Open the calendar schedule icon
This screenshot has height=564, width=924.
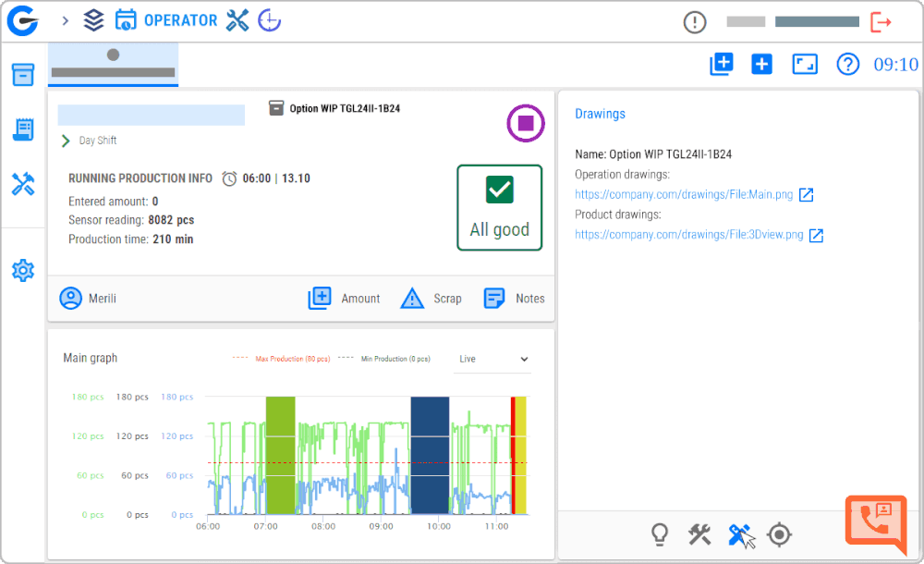pyautogui.click(x=125, y=20)
